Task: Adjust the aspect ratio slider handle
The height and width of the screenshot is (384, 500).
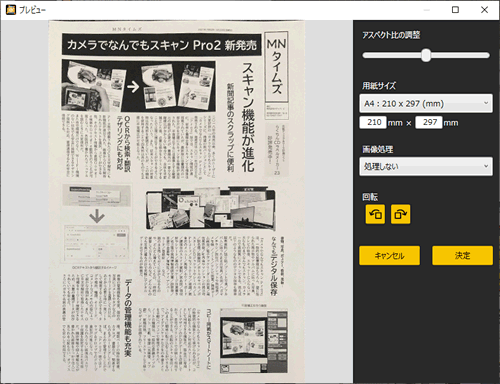Action: click(426, 55)
